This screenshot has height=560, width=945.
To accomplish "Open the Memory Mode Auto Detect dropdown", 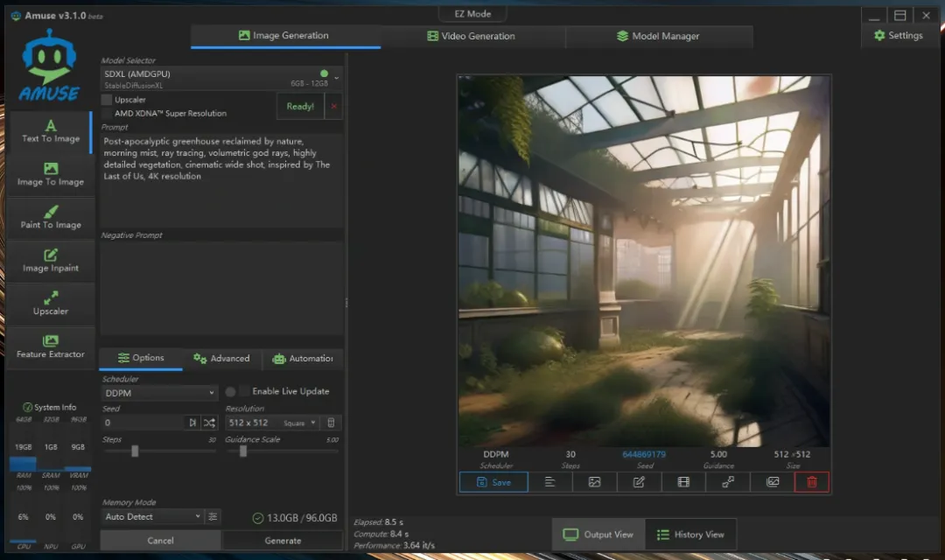I will click(x=152, y=517).
